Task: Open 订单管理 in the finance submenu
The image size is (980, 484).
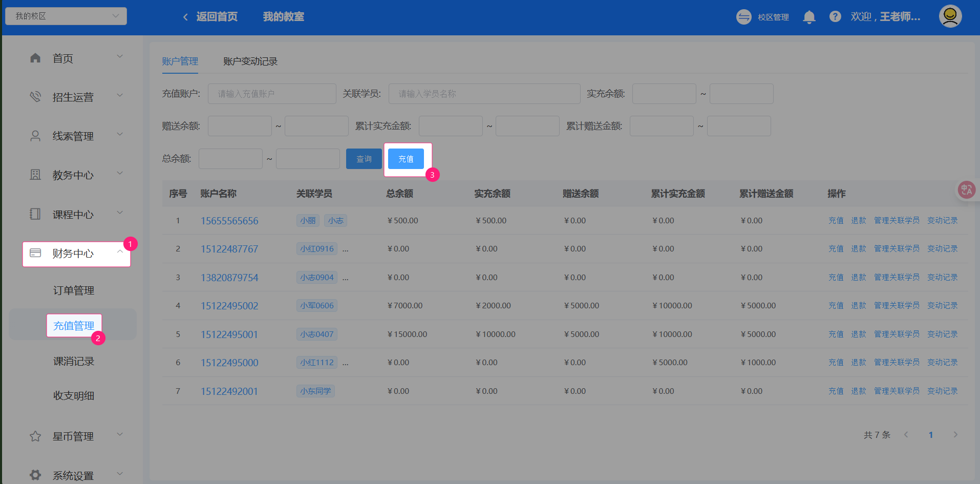Action: 74,290
